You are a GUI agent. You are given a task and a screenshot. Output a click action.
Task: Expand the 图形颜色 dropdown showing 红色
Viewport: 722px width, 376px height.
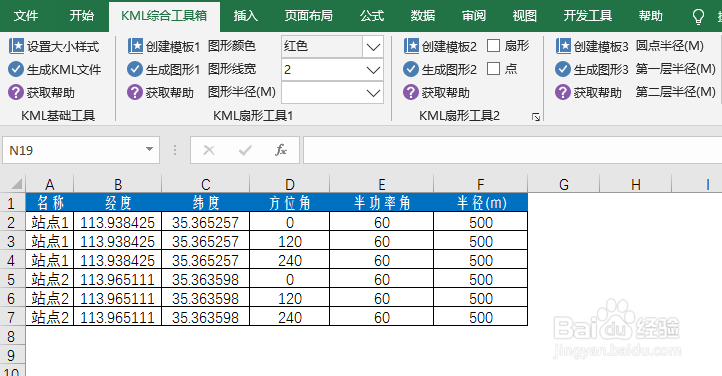(373, 46)
